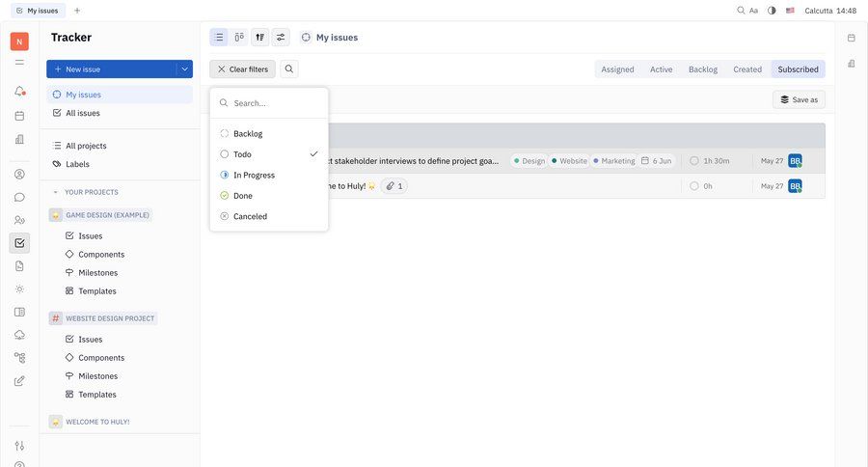Click the Save as button
The image size is (868, 467).
point(799,99)
